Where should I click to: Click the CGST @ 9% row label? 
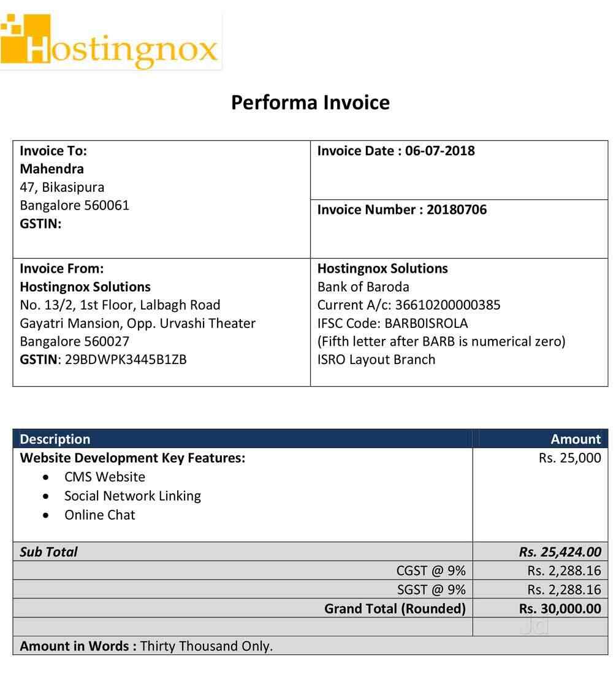431,571
